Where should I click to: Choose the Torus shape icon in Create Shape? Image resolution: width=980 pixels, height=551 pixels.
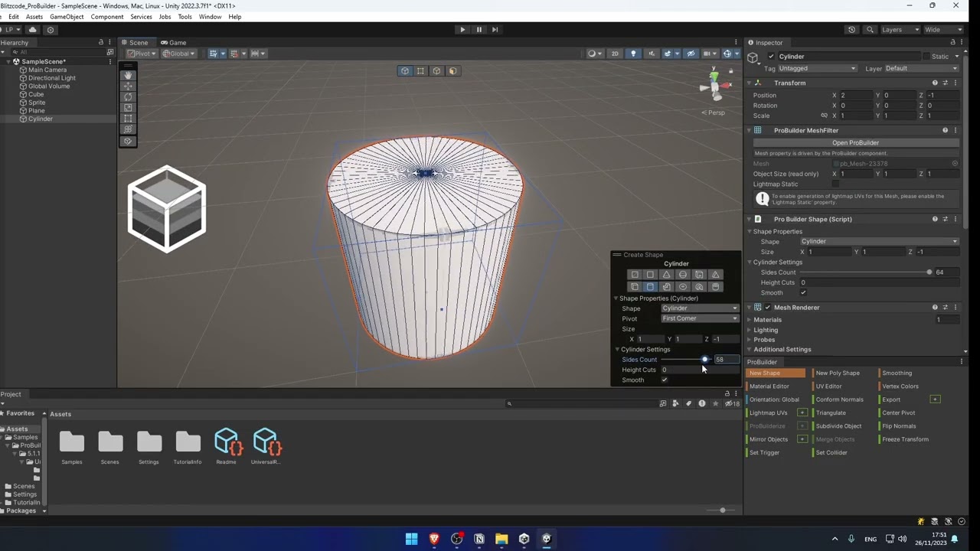[683, 287]
